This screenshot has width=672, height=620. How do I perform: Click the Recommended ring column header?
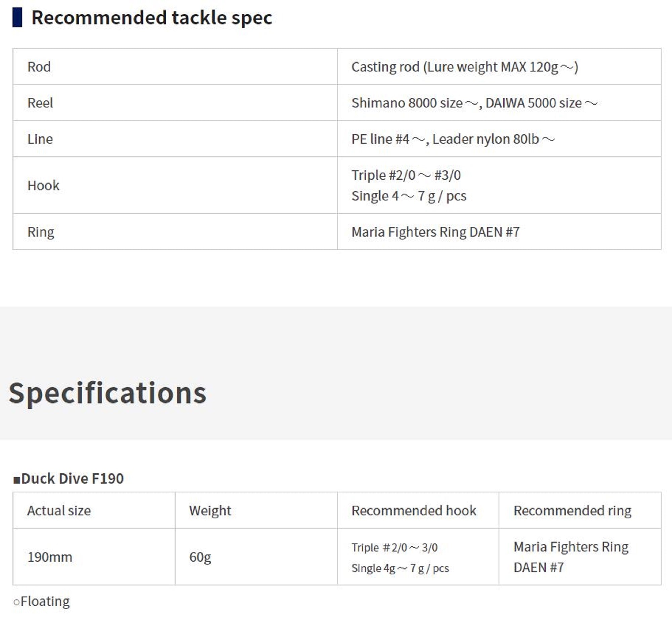coord(572,511)
